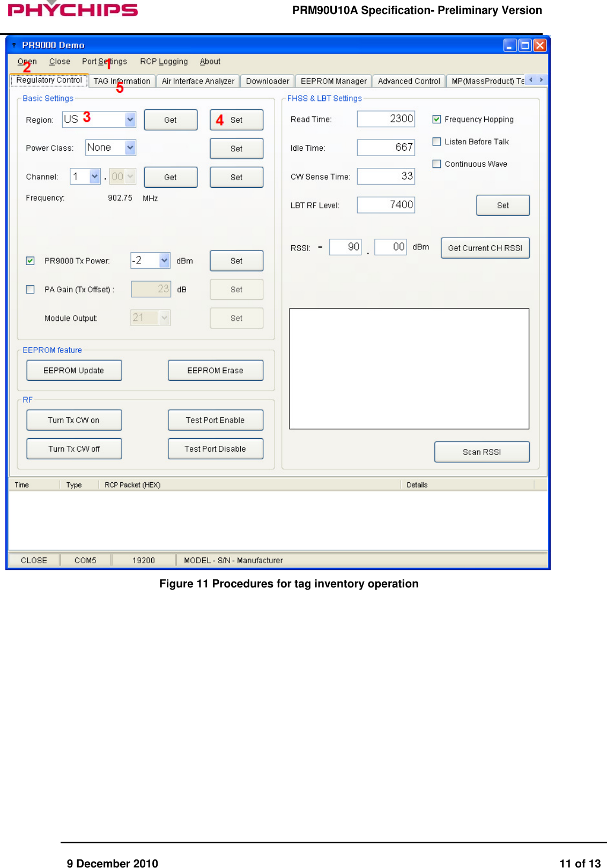This screenshot has height=868, width=607.
Task: Uncheck the PR9000 Tx Power checkbox
Action: (x=31, y=261)
